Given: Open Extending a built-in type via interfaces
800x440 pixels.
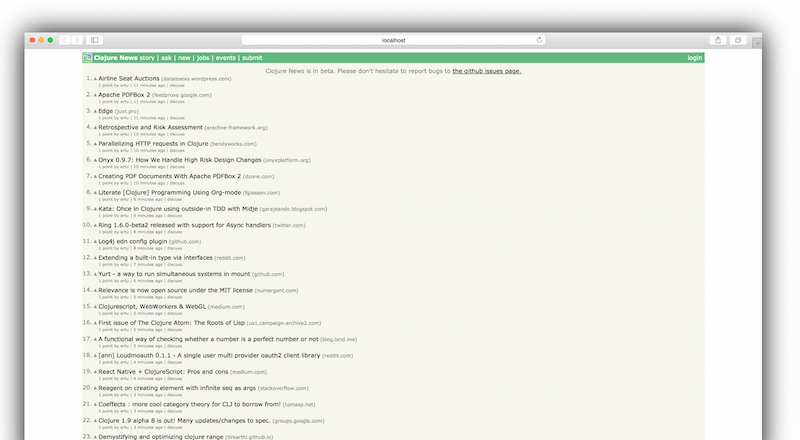Looking at the screenshot, I should [x=155, y=258].
